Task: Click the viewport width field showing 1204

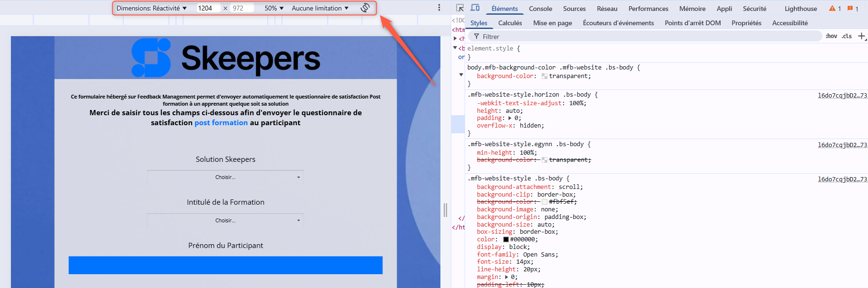Action: [208, 8]
